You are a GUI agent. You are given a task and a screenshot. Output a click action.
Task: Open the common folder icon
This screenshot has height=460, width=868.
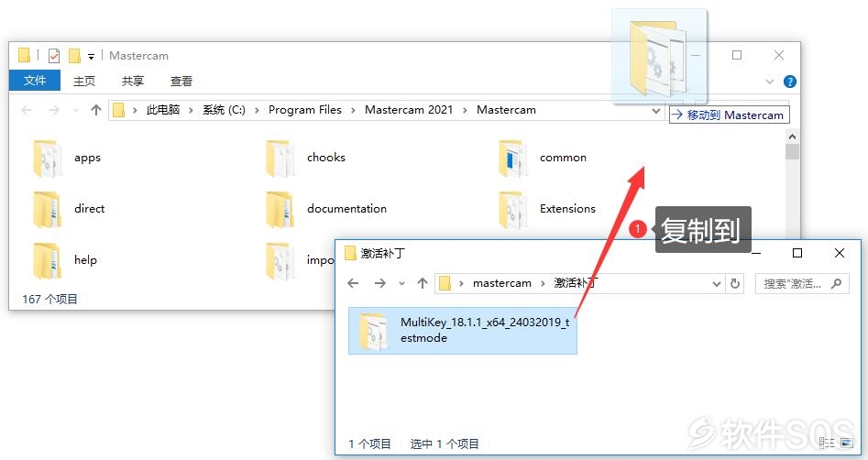click(512, 159)
